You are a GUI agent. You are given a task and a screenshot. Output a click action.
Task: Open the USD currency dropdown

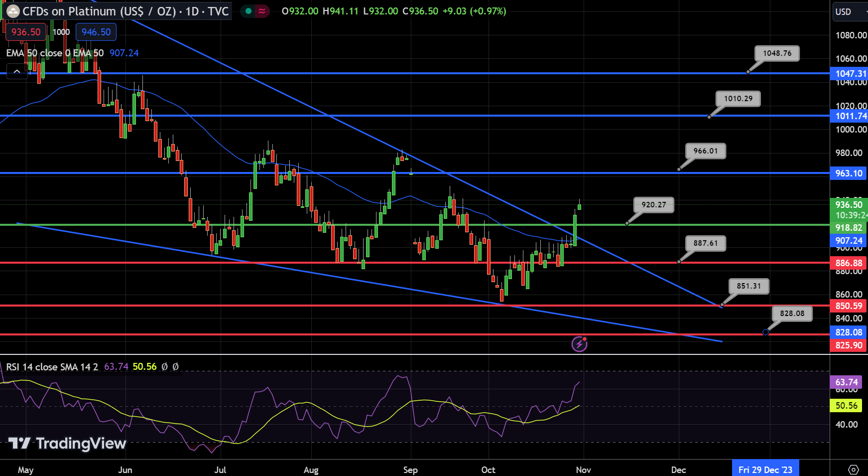point(847,11)
